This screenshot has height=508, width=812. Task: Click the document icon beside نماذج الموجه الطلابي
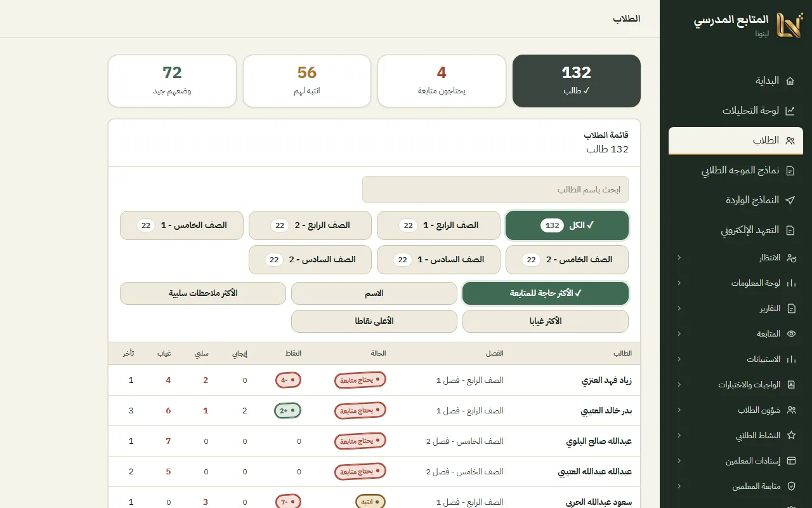(x=790, y=171)
